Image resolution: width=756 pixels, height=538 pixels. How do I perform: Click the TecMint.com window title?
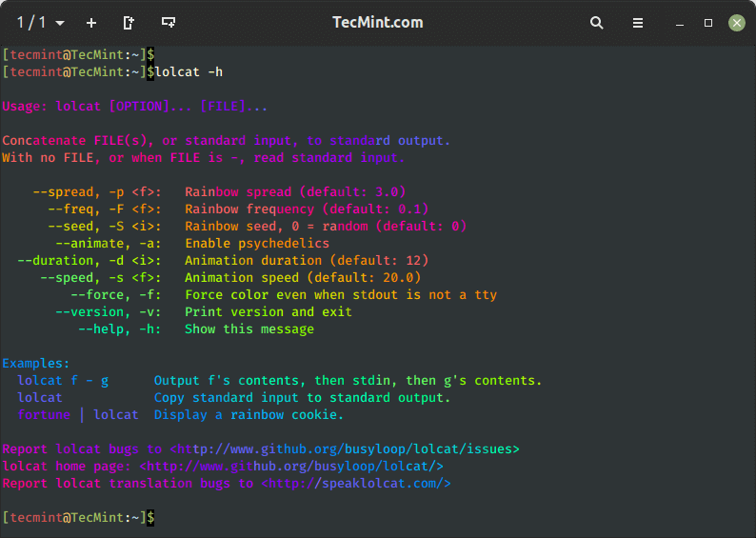click(377, 22)
